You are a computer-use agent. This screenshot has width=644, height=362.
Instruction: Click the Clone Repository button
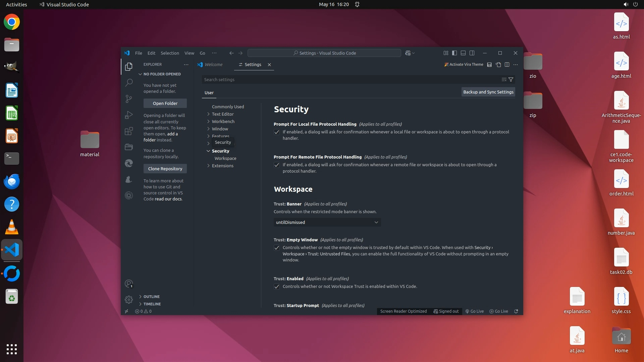(165, 169)
